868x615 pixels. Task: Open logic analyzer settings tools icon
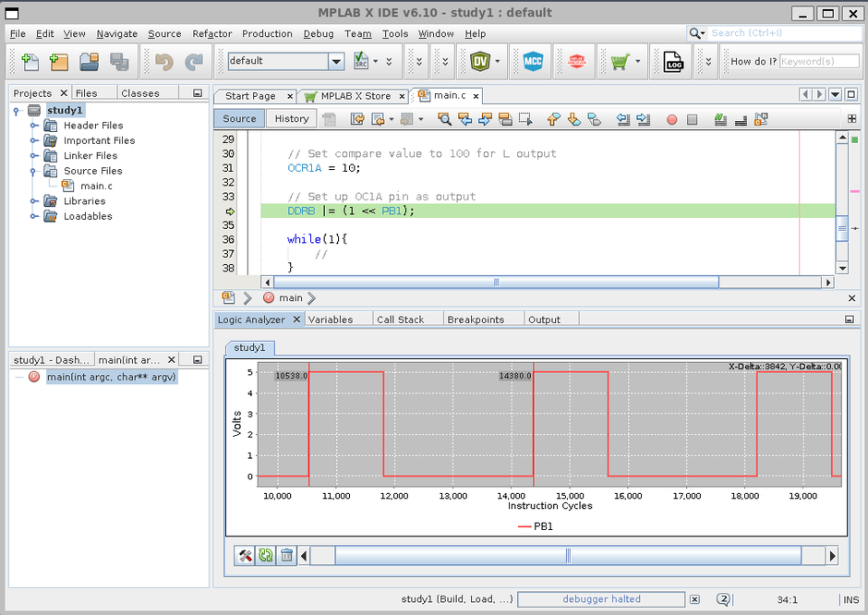(x=246, y=555)
